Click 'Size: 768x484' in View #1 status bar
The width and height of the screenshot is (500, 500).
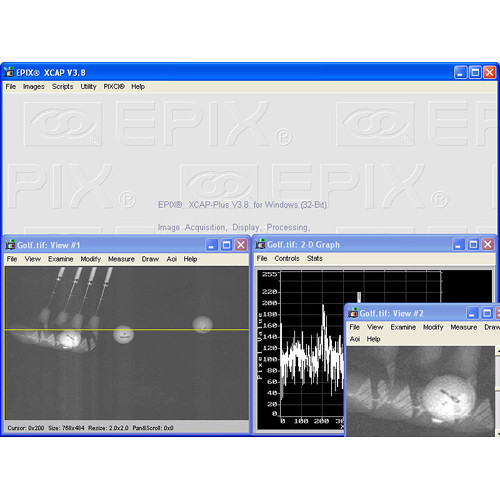66,428
